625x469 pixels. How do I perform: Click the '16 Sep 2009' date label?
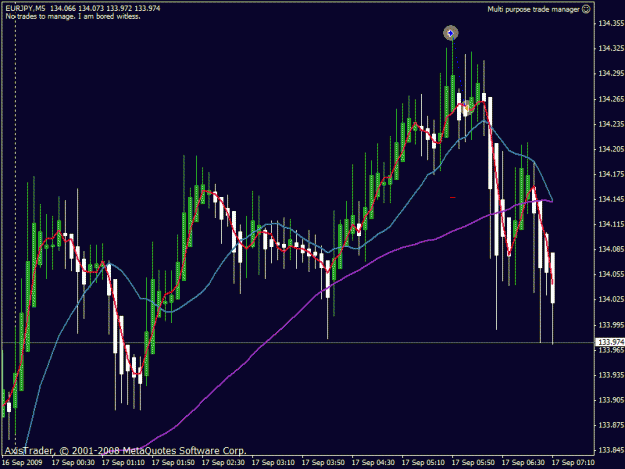point(24,463)
